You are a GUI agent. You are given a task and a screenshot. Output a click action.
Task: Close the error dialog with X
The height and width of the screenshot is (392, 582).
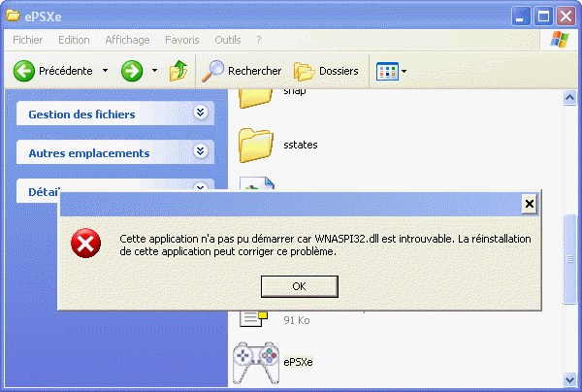530,204
